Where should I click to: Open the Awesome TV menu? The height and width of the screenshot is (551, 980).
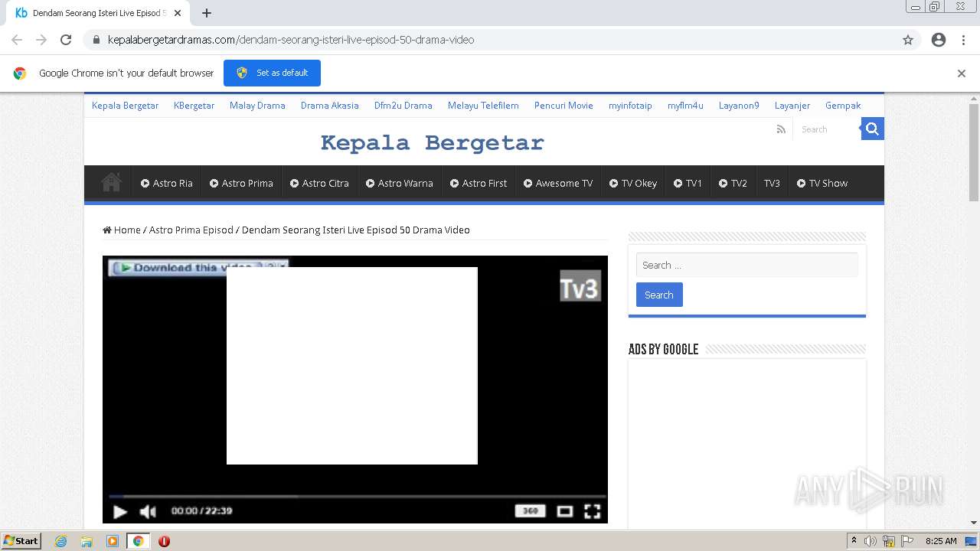click(x=558, y=183)
